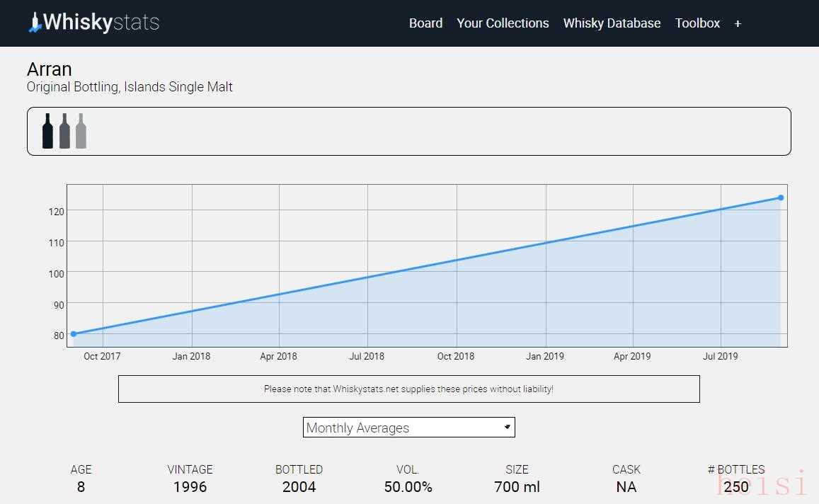Click the last data point on the price chart
Image resolution: width=819 pixels, height=504 pixels.
pos(781,197)
